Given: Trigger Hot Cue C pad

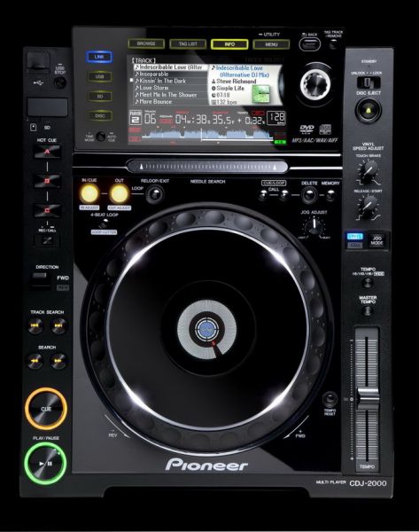Looking at the screenshot, I should tap(47, 210).
